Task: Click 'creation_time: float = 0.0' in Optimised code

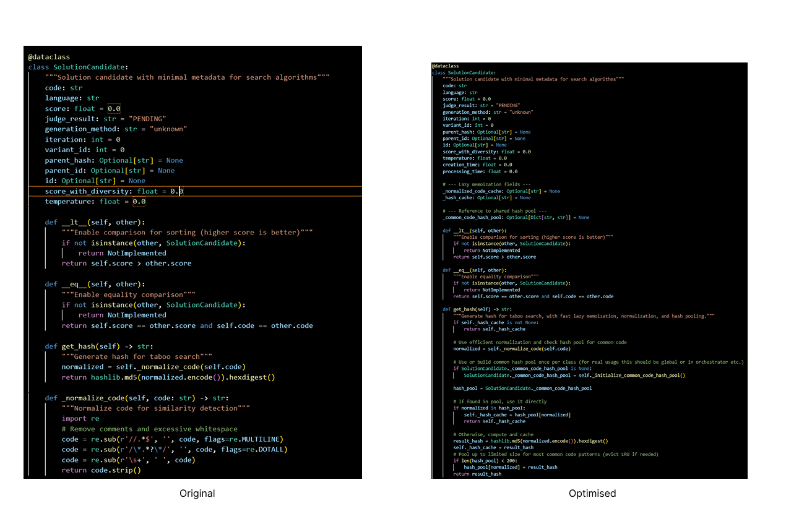Action: [x=477, y=165]
